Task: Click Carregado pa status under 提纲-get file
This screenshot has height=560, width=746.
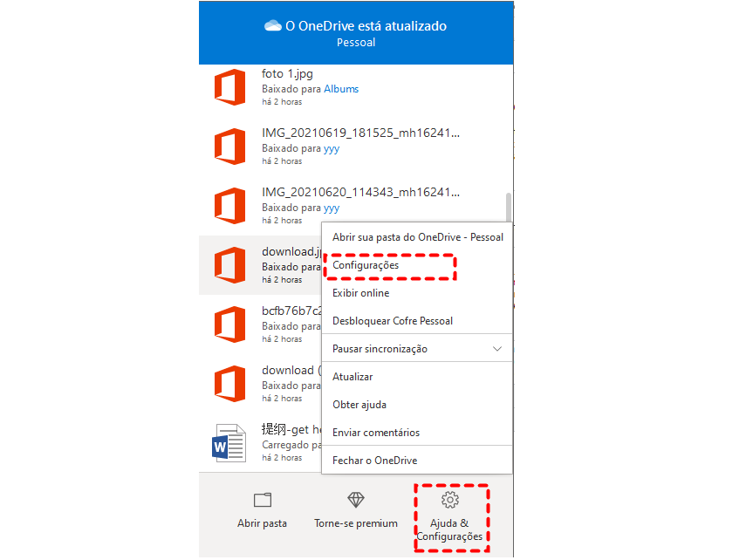Action: [x=291, y=445]
